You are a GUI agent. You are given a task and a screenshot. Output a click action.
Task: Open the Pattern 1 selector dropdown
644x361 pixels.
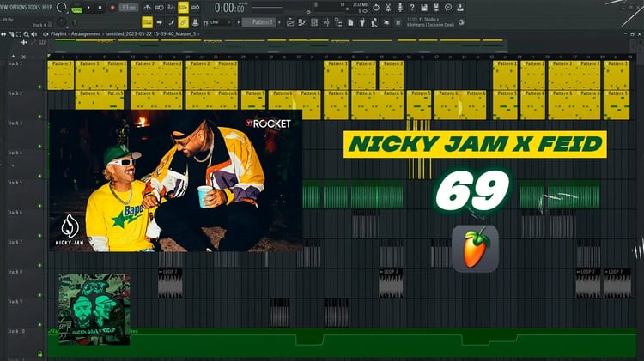260,22
